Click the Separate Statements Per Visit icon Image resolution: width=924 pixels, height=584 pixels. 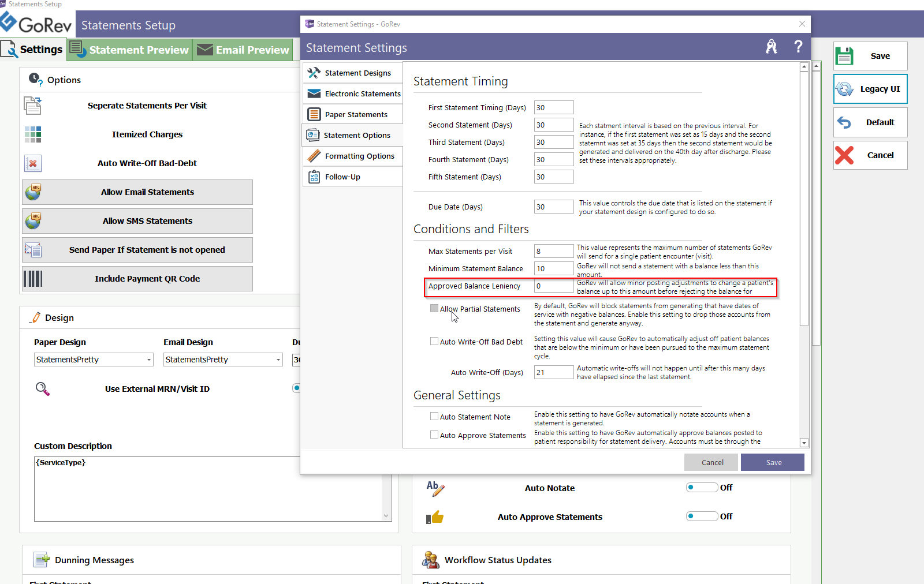pyautogui.click(x=33, y=106)
